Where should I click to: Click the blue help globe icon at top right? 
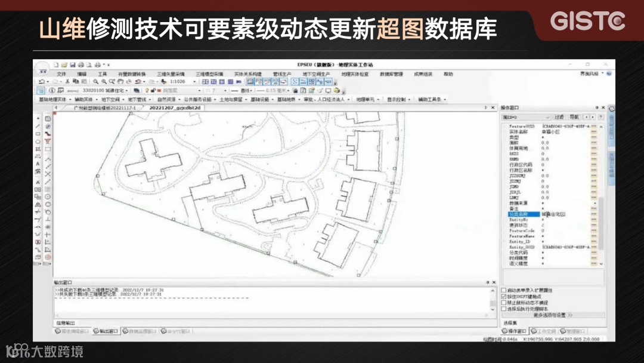pyautogui.click(x=609, y=73)
